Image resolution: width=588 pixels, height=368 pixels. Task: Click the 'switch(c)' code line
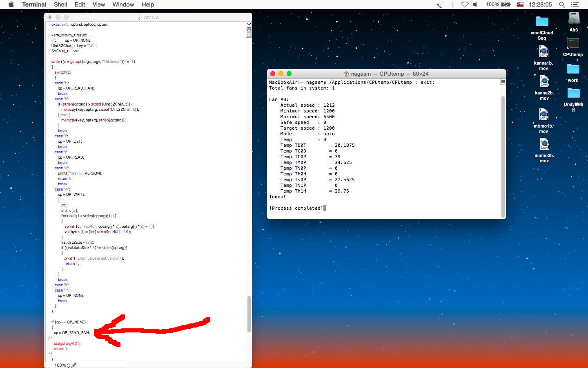tap(63, 72)
